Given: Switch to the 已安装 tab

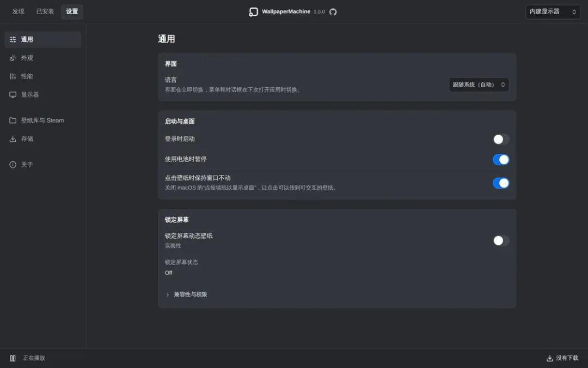Looking at the screenshot, I should (x=45, y=11).
